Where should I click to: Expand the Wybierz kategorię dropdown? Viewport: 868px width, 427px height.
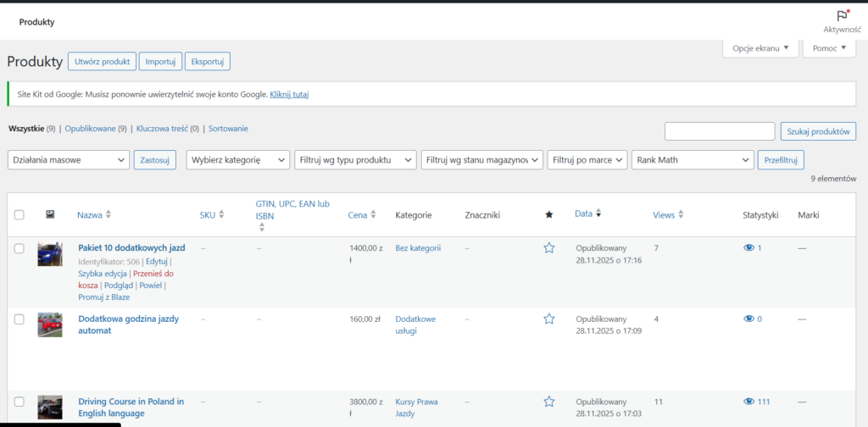click(x=238, y=159)
